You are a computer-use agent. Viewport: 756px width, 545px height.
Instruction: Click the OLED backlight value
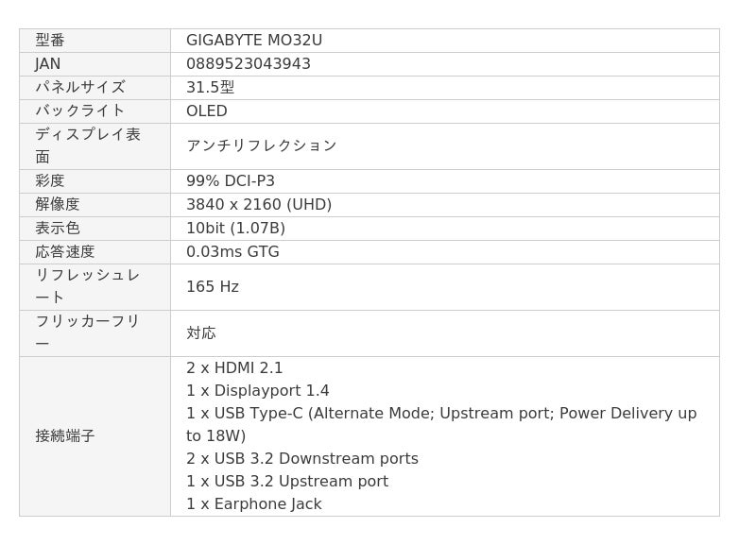tap(206, 111)
